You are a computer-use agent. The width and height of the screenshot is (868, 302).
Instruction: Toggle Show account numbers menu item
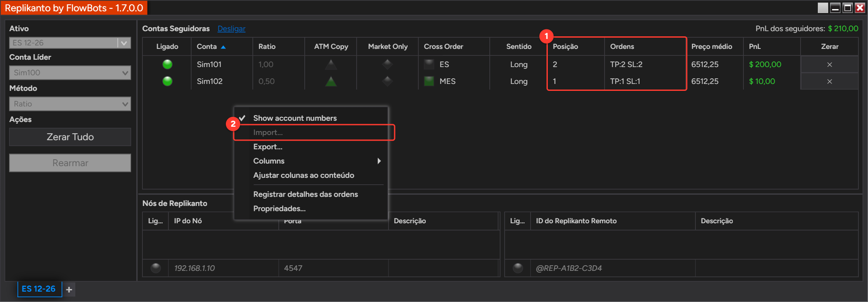tap(311, 118)
